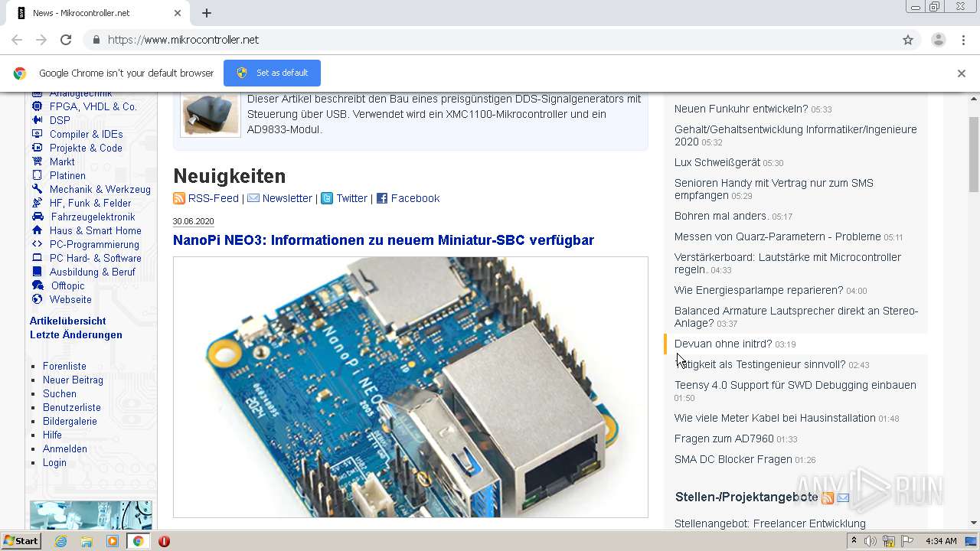The image size is (980, 551).
Task: Click the Fahrzeugelektronik car icon
Action: click(x=37, y=217)
